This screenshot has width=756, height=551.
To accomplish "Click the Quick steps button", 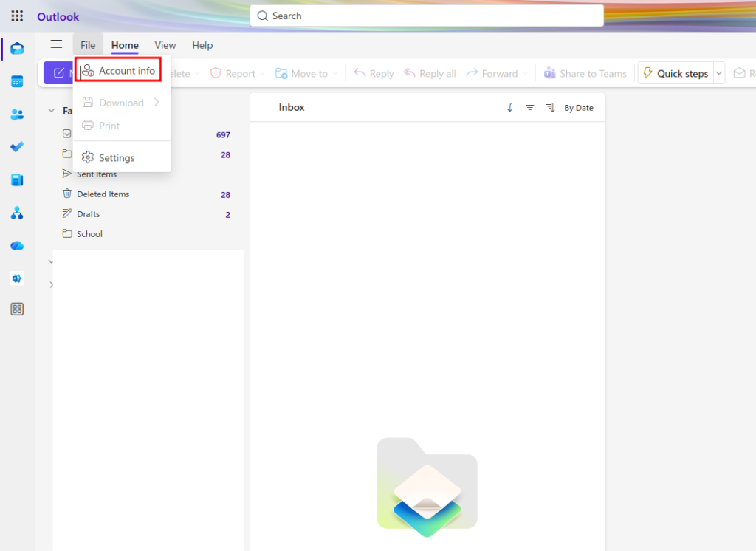I will pyautogui.click(x=676, y=73).
